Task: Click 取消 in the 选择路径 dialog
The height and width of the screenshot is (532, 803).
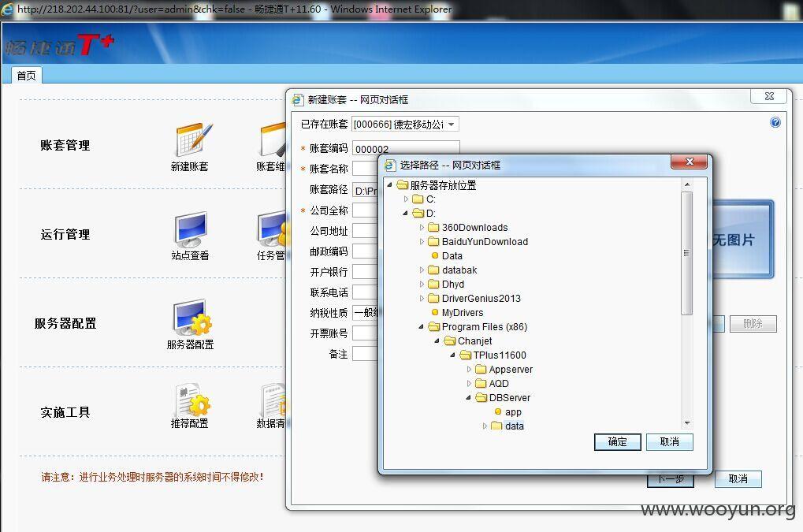Action: pyautogui.click(x=669, y=442)
